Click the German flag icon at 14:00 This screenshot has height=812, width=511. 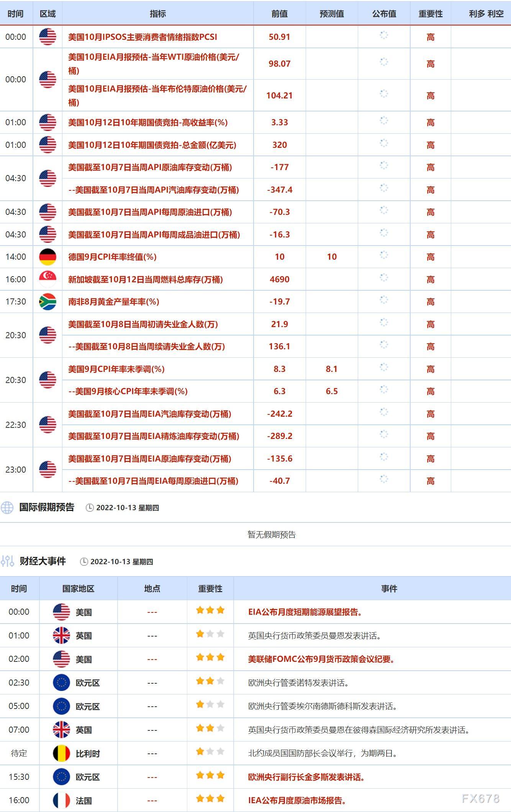tap(47, 257)
